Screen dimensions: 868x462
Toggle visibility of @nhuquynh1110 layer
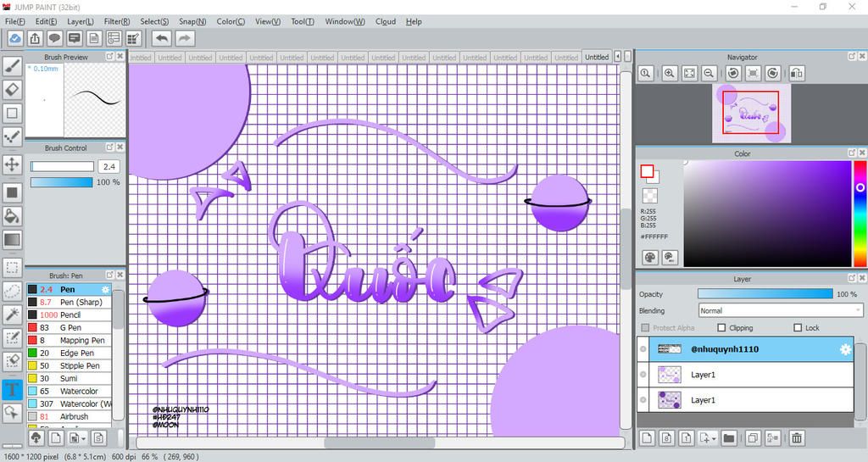click(x=643, y=349)
